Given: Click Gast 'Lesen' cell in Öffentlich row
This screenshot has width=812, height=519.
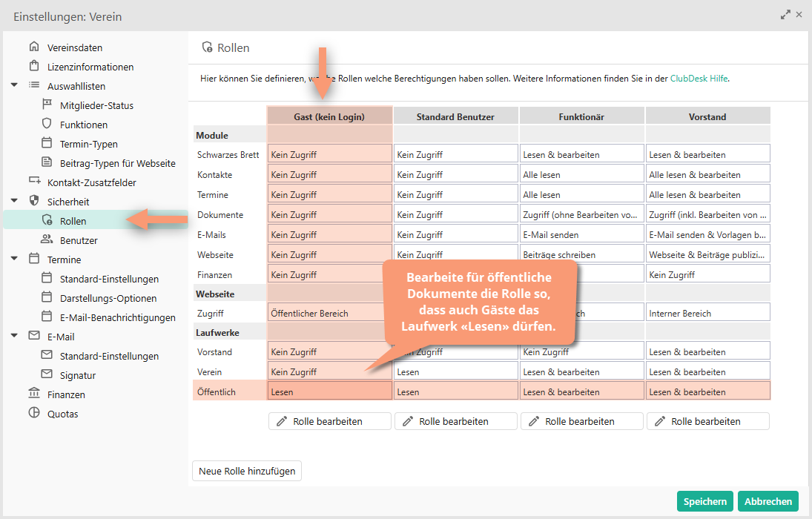Looking at the screenshot, I should [x=329, y=391].
